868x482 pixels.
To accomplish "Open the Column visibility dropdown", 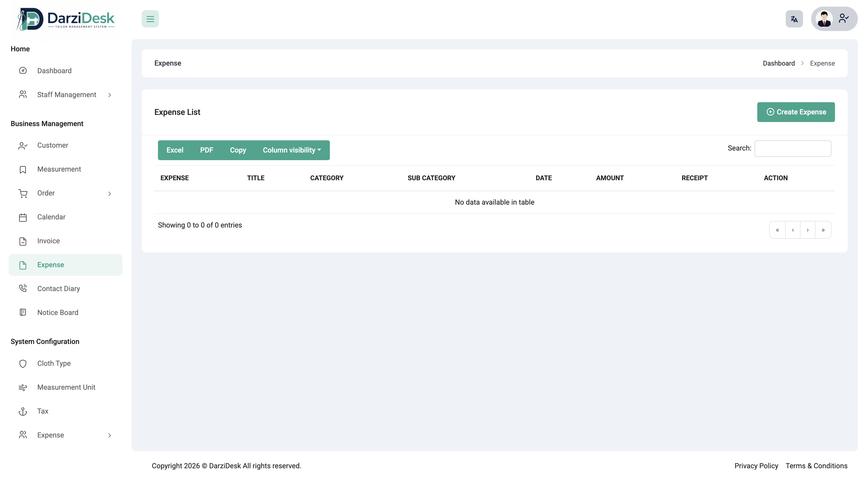I will (x=292, y=150).
